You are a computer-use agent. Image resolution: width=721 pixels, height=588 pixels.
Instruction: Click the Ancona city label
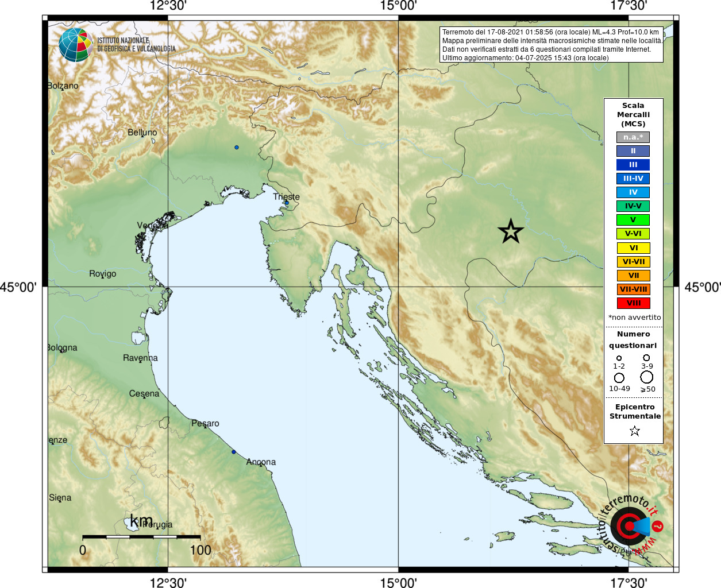click(261, 462)
